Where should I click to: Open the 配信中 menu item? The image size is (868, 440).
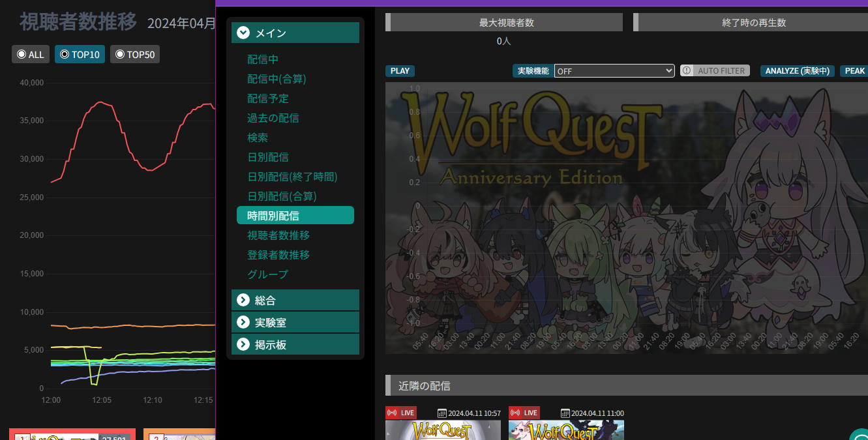(x=263, y=59)
